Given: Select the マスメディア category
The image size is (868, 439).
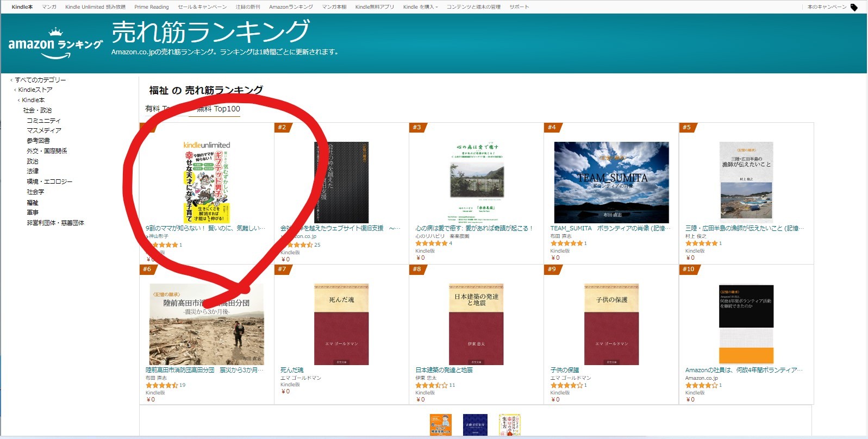Looking at the screenshot, I should (44, 130).
